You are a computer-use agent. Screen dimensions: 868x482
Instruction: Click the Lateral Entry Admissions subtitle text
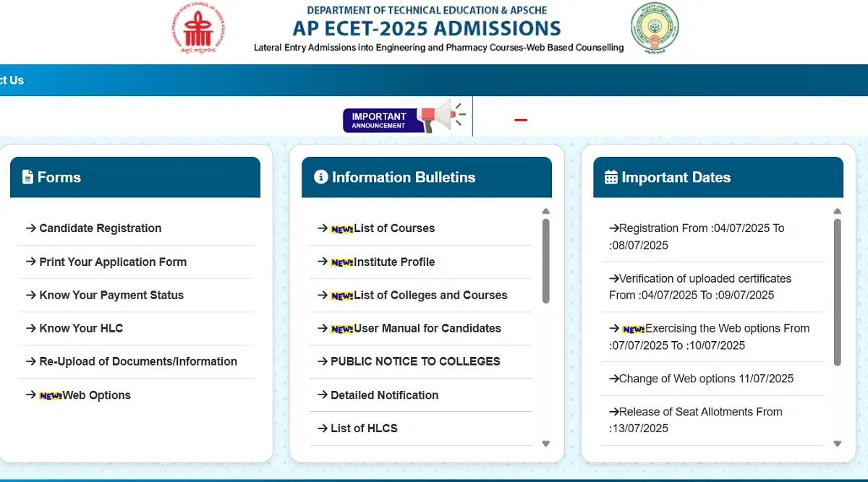[438, 48]
